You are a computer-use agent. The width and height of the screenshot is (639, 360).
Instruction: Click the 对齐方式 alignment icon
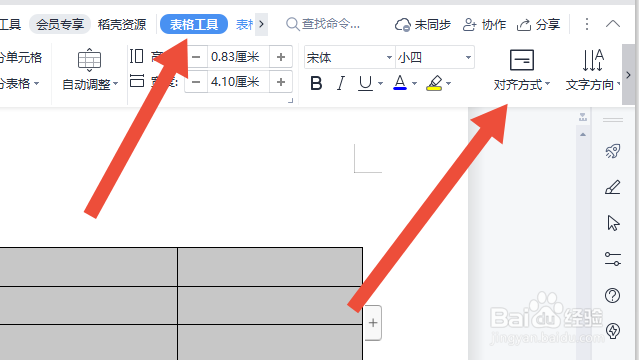(x=522, y=60)
